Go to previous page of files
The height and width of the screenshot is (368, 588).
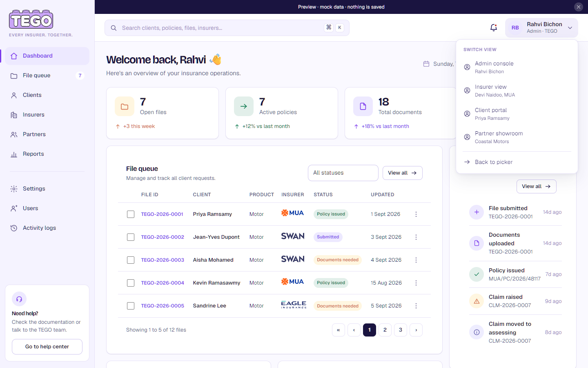pyautogui.click(x=354, y=330)
